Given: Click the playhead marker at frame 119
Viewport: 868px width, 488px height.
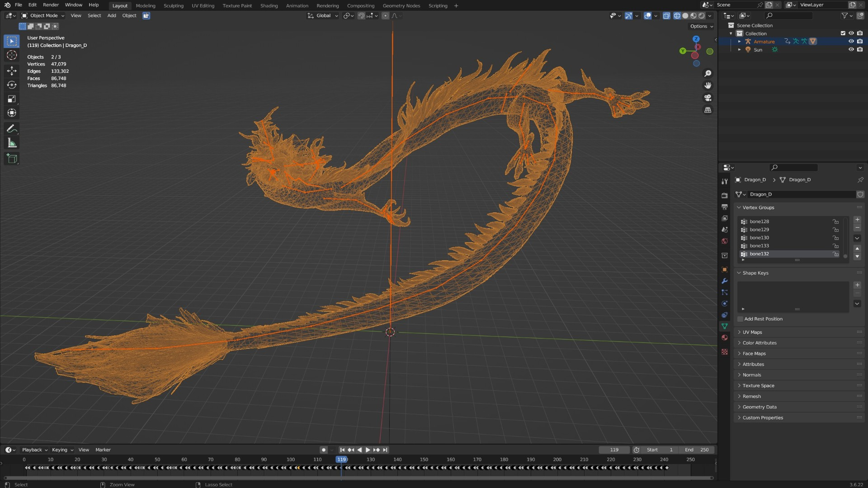Looking at the screenshot, I should [341, 460].
